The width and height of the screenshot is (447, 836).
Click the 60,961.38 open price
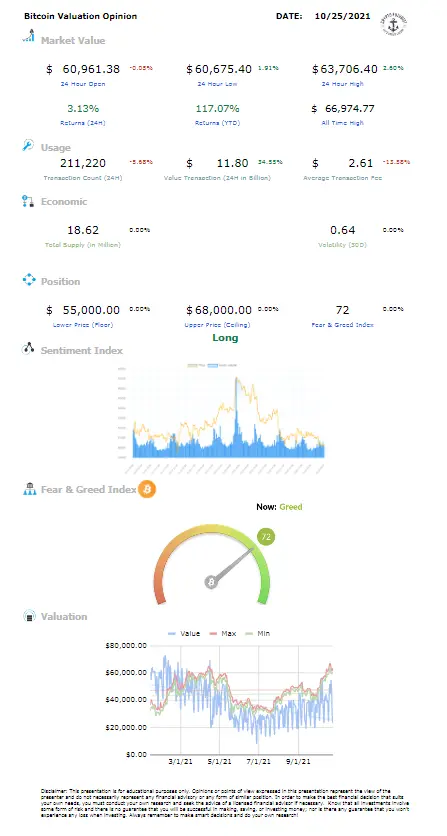(x=91, y=69)
